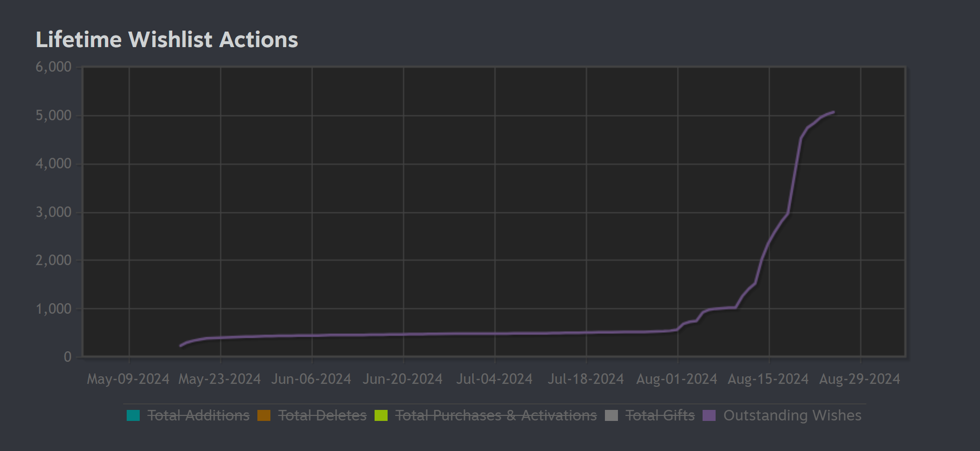
Task: Click the Jul-18-2024 x-axis label
Action: [x=585, y=379]
